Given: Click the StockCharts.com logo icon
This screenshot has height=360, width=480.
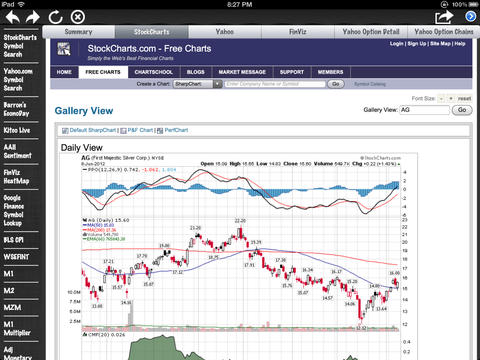Looking at the screenshot, I should (x=64, y=49).
